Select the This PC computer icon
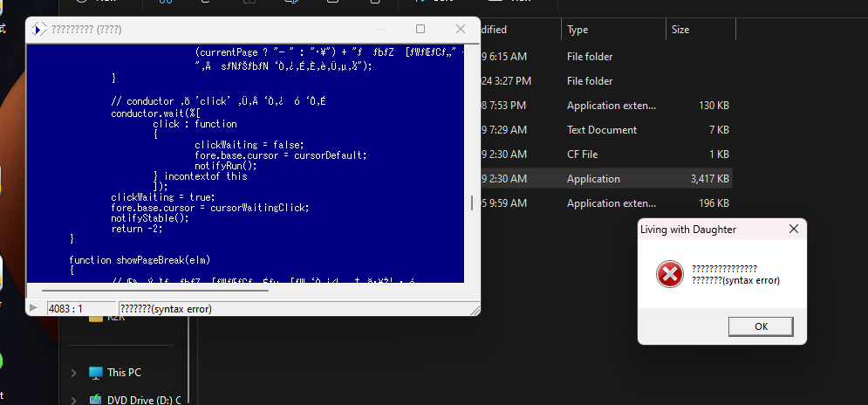 (x=96, y=373)
